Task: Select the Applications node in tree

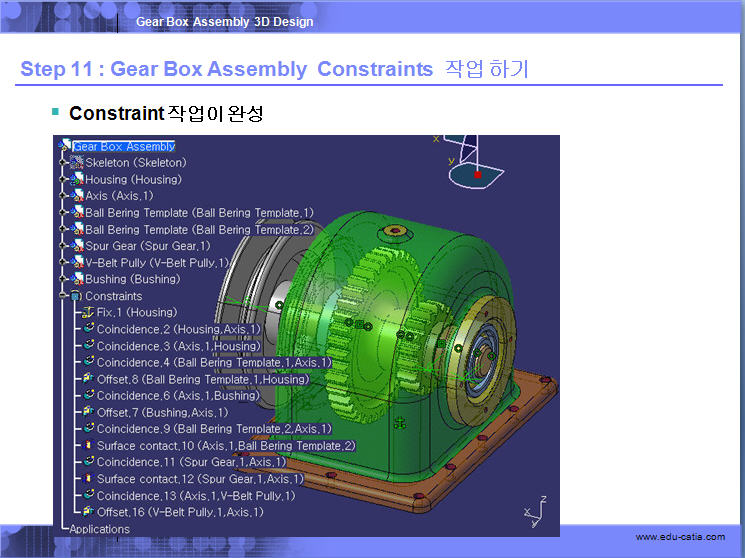Action: tap(99, 529)
